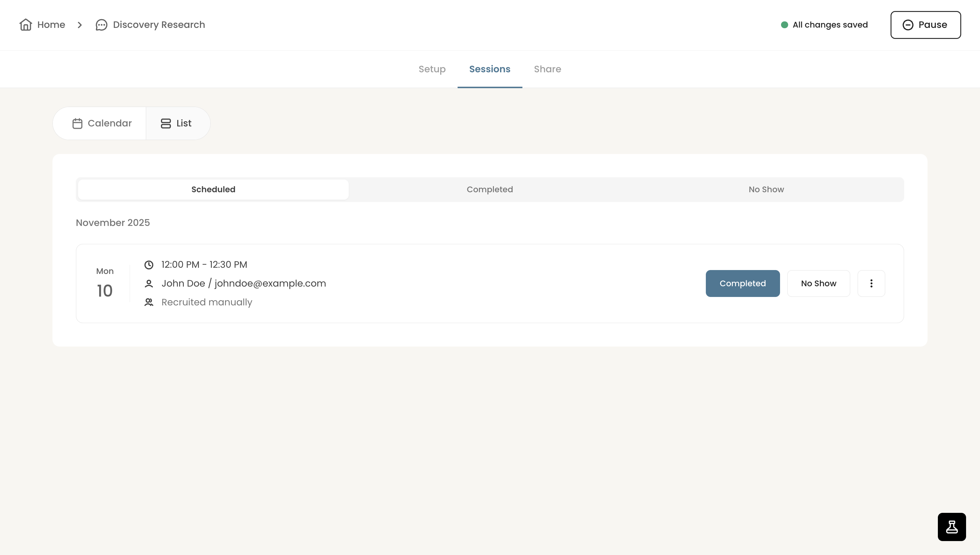This screenshot has height=555, width=980.
Task: Click the Home house icon
Action: pyautogui.click(x=26, y=25)
